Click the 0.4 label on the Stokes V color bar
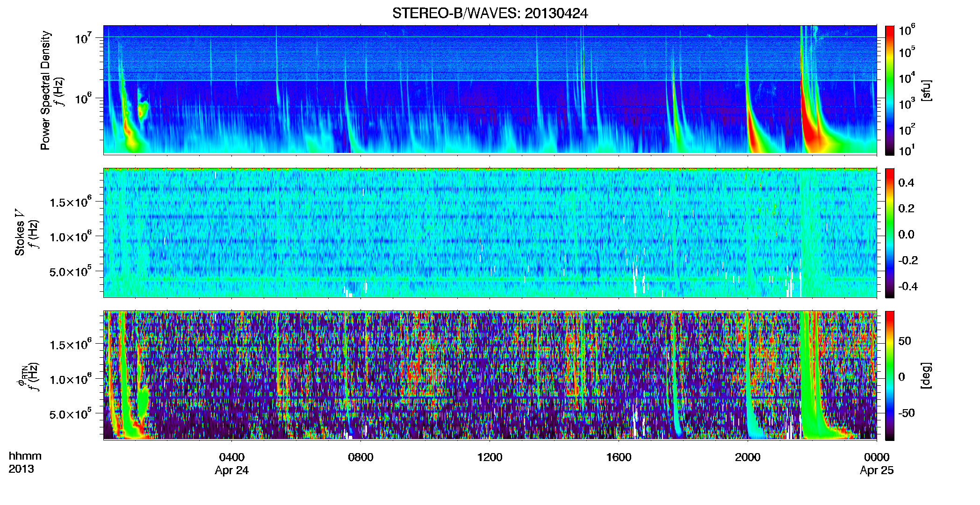Viewport: 980px width, 505px height. 906,183
